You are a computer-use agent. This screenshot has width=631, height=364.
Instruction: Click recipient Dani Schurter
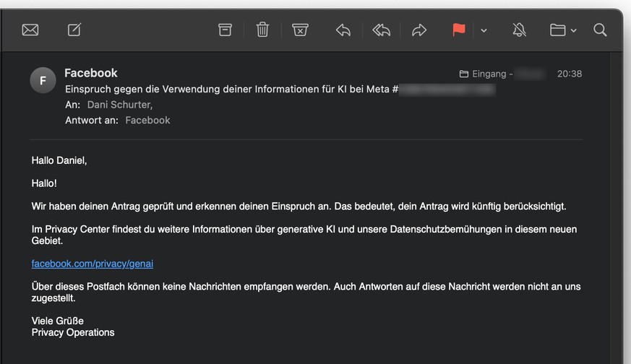coord(120,105)
